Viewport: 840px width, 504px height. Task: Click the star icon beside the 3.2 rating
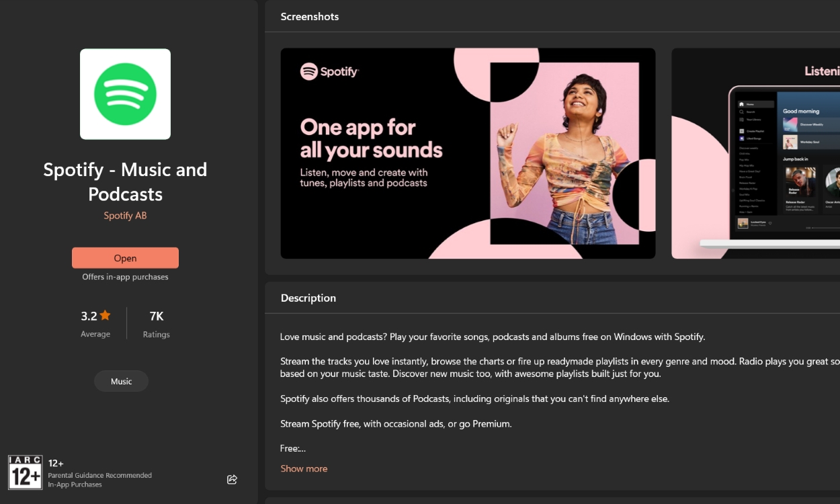click(x=106, y=315)
